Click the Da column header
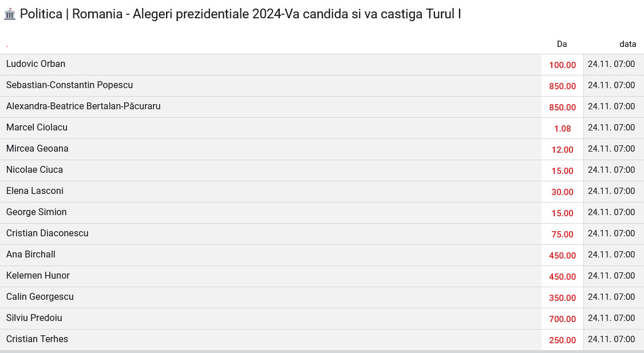 (x=562, y=44)
